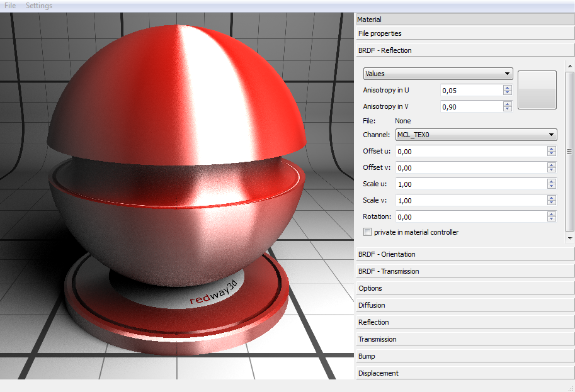Screen dimensions: 575x392
Task: Increase the Rotation value
Action: coord(552,214)
